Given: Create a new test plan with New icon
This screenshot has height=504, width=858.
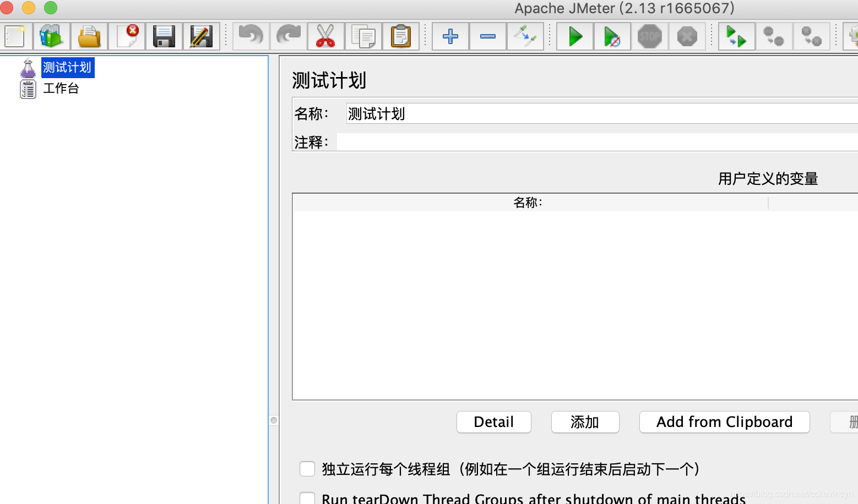Looking at the screenshot, I should pyautogui.click(x=15, y=37).
